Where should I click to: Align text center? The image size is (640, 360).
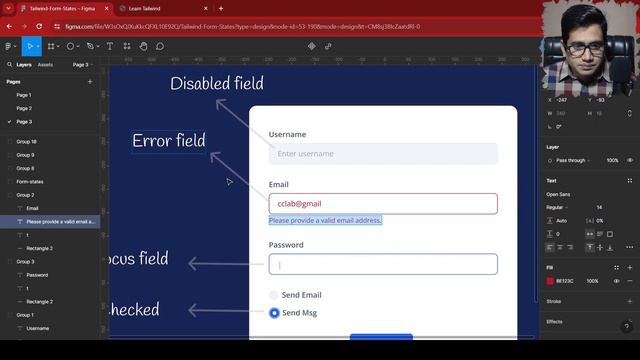pos(560,247)
